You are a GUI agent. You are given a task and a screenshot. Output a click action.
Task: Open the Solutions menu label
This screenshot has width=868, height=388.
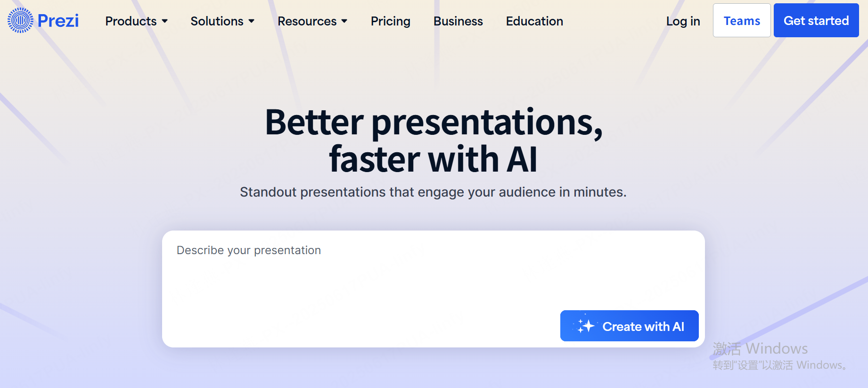pos(217,21)
